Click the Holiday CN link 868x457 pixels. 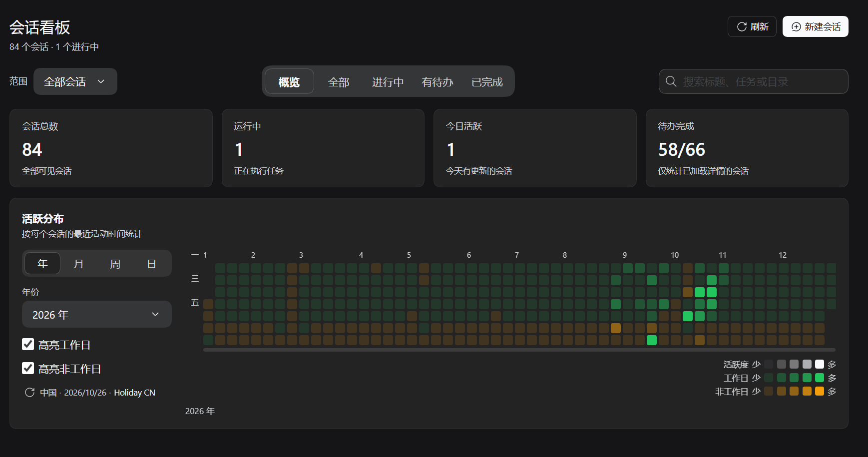click(134, 393)
